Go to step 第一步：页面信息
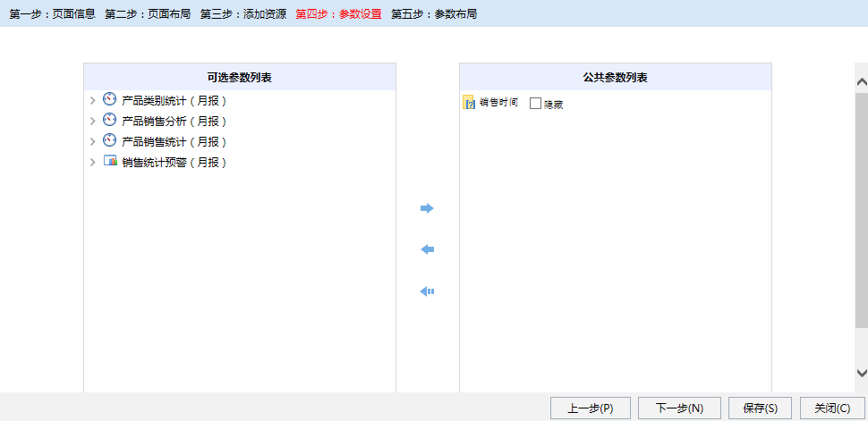The width and height of the screenshot is (868, 421). (52, 14)
